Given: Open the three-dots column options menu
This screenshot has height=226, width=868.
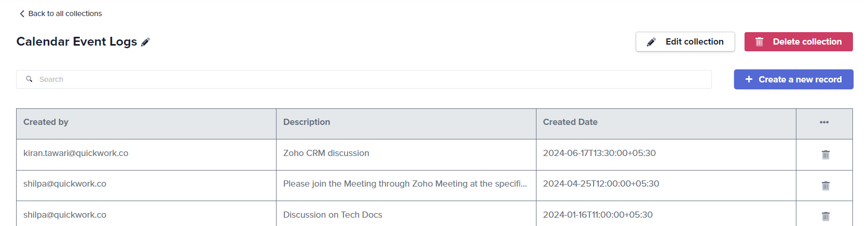Looking at the screenshot, I should pyautogui.click(x=824, y=122).
